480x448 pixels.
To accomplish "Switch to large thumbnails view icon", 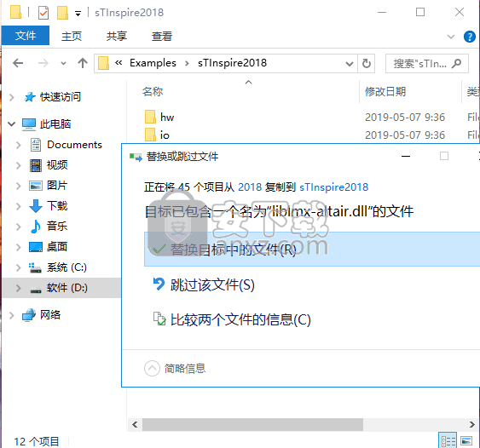I will [466, 440].
